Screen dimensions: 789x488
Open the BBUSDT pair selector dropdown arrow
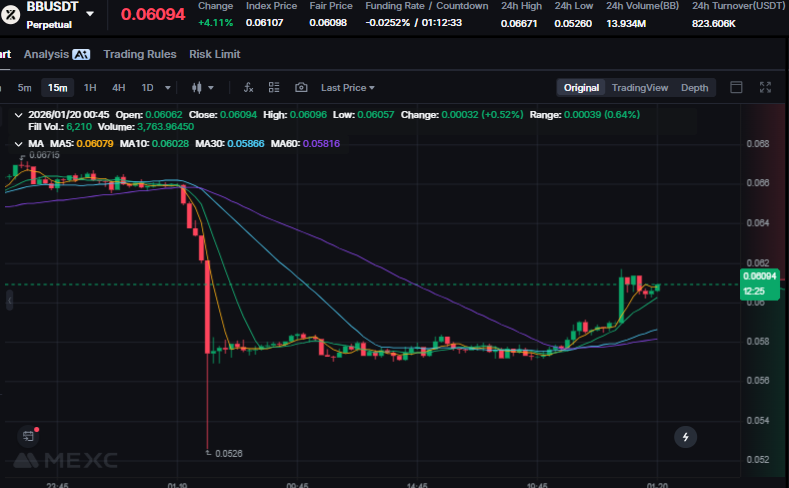pyautogui.click(x=90, y=14)
